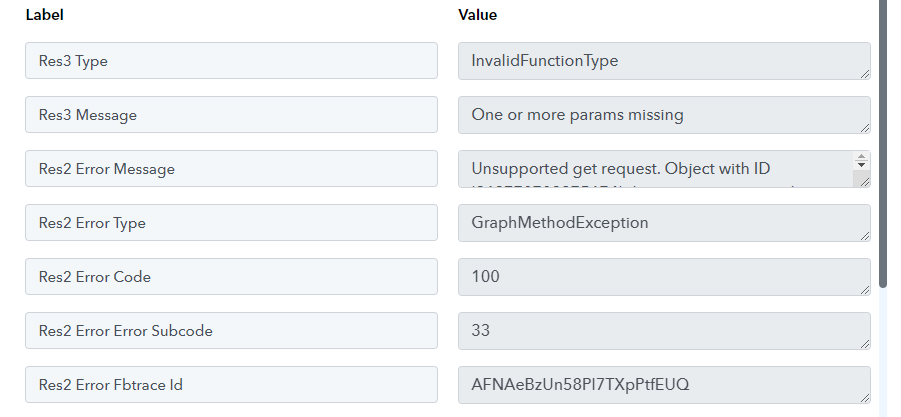The image size is (901, 417).
Task: Select the InvalidFunctionType value box
Action: pos(664,61)
